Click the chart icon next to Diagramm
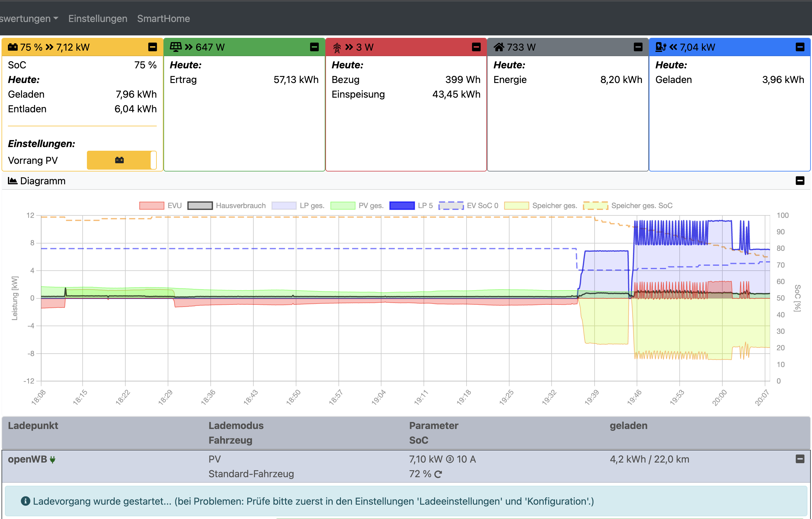Image resolution: width=812 pixels, height=519 pixels. coord(13,181)
